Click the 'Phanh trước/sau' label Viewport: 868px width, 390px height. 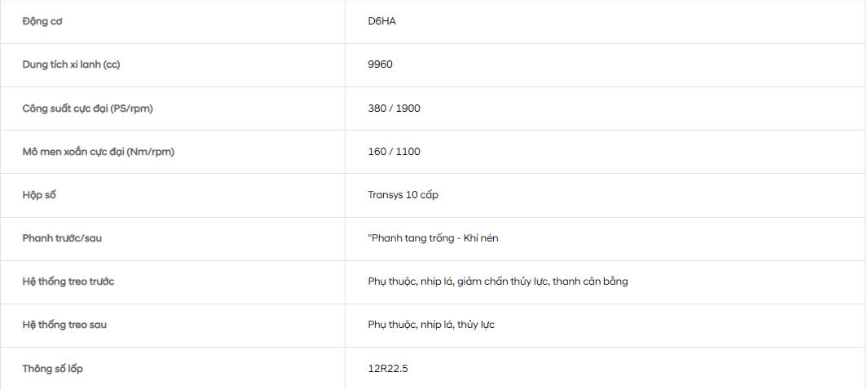tap(62, 238)
